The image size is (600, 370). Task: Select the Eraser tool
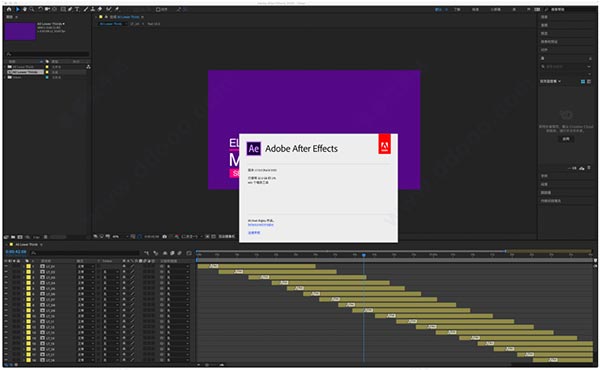100,9
